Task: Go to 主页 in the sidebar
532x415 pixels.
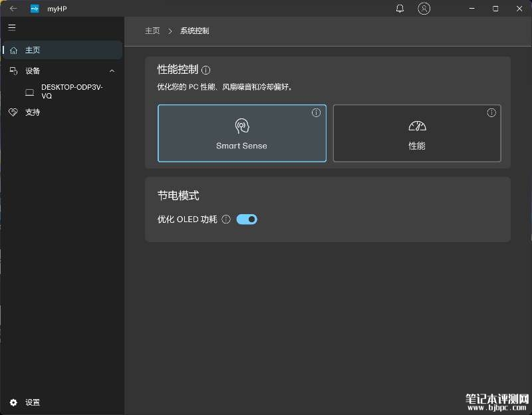Action: coord(63,51)
